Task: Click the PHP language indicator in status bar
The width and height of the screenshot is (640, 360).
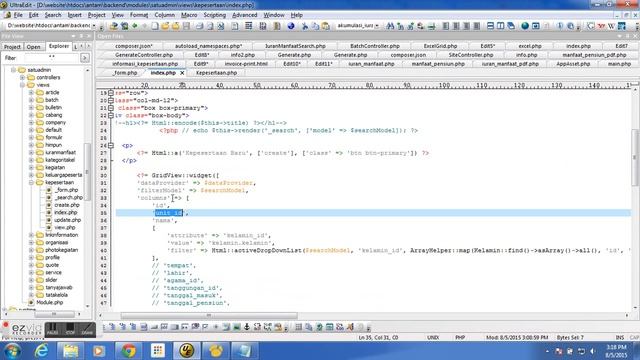Action: click(460, 338)
